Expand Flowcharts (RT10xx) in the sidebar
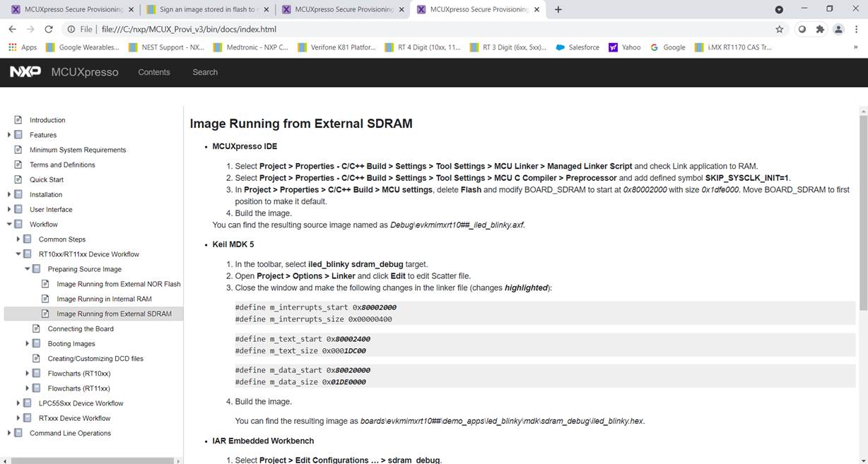Viewport: 868px width, 464px height. point(27,373)
